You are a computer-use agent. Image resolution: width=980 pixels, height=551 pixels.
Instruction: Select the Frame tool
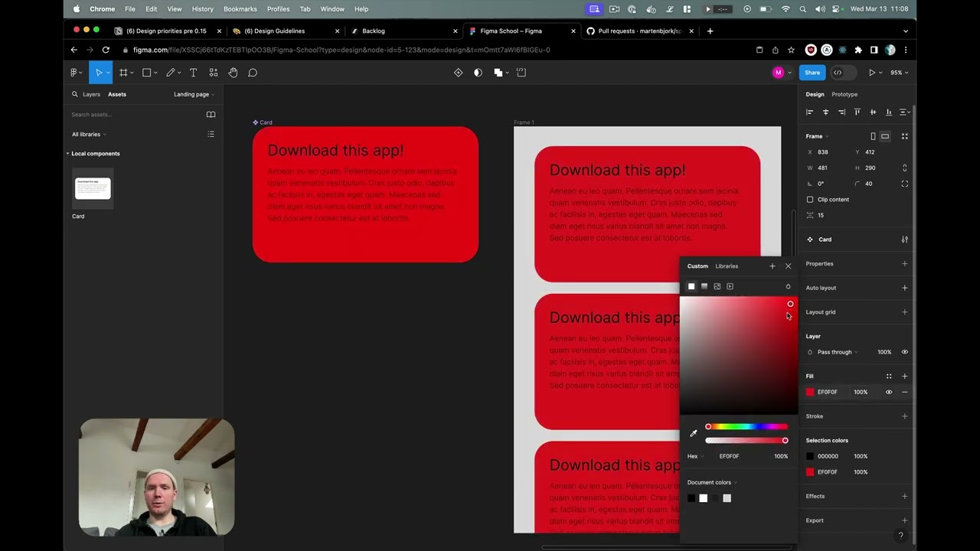[x=122, y=73]
